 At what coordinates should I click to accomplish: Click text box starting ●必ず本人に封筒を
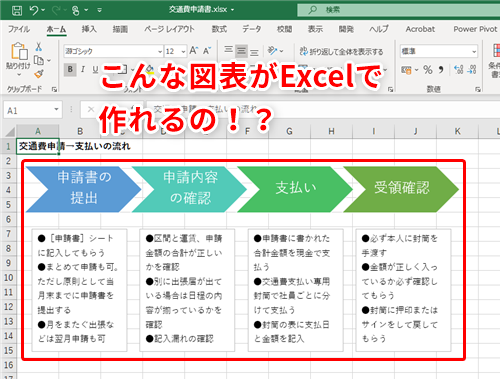tap(403, 290)
